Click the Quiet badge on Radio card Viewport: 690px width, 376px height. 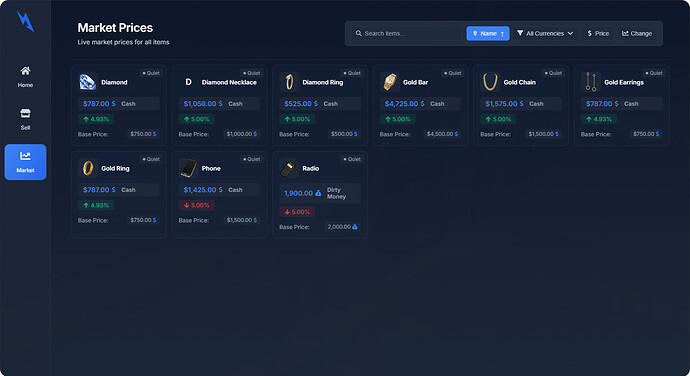click(352, 159)
